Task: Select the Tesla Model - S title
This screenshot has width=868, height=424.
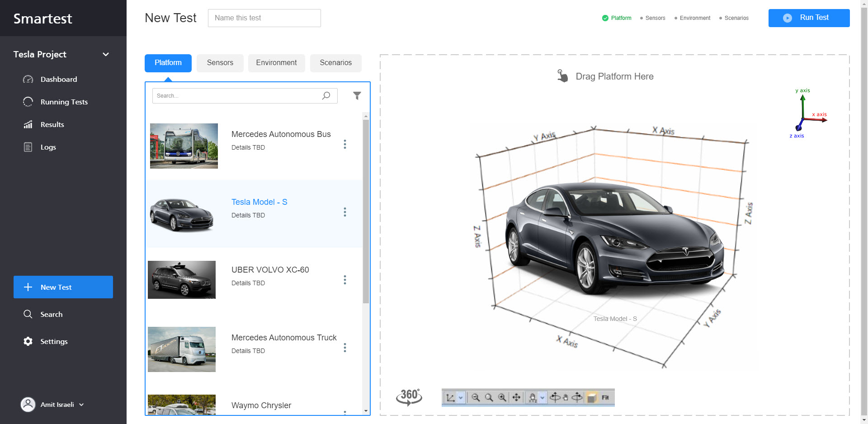Action: [259, 202]
